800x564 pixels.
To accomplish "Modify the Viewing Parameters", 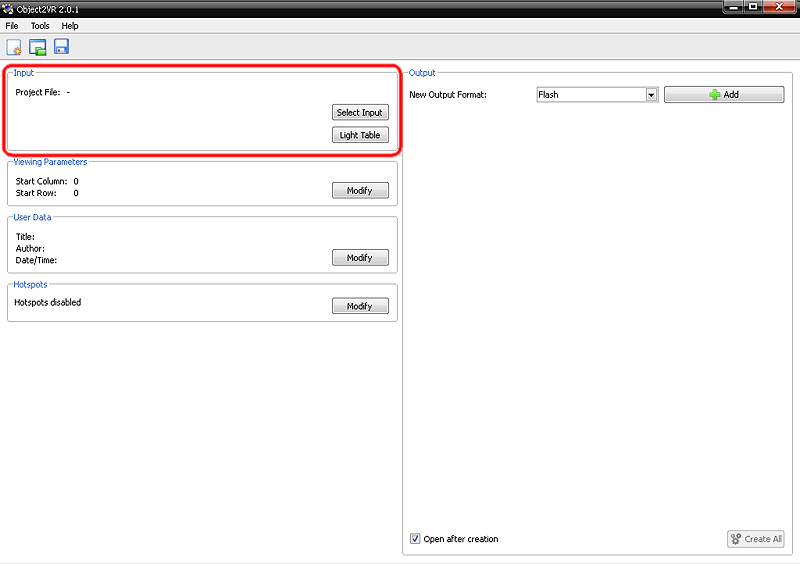I will tap(360, 190).
